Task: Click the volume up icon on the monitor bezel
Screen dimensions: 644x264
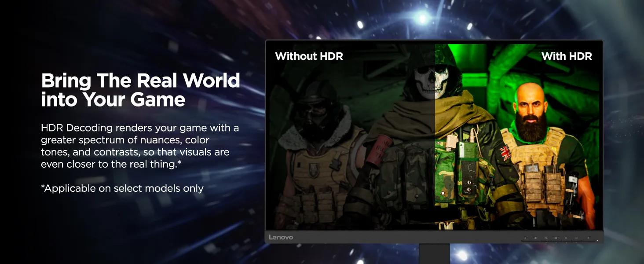Action: tap(535, 238)
